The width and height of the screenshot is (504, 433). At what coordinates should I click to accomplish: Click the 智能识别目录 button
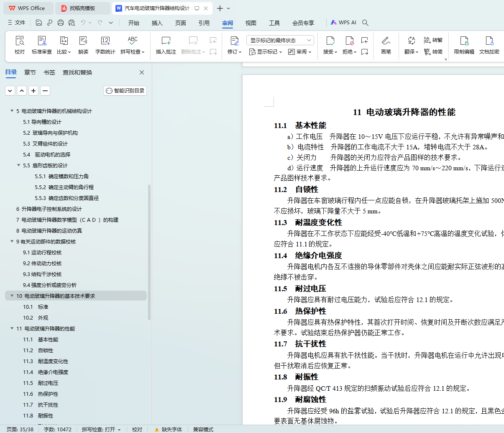click(125, 91)
